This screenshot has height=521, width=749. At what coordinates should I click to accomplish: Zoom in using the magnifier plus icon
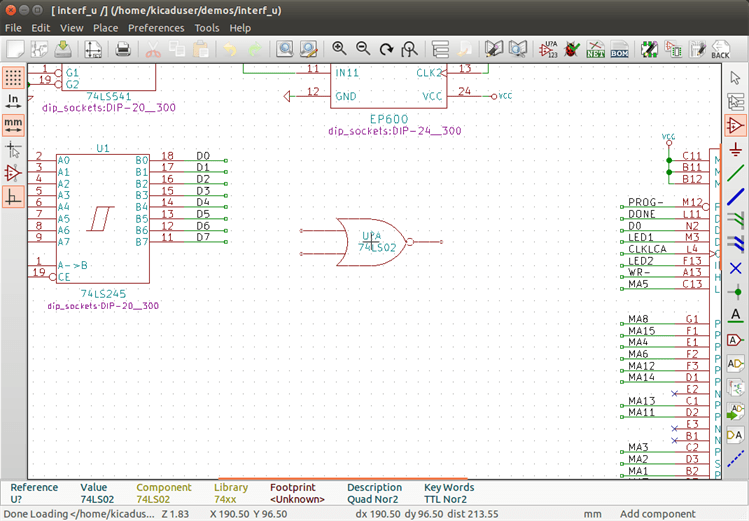pyautogui.click(x=339, y=48)
